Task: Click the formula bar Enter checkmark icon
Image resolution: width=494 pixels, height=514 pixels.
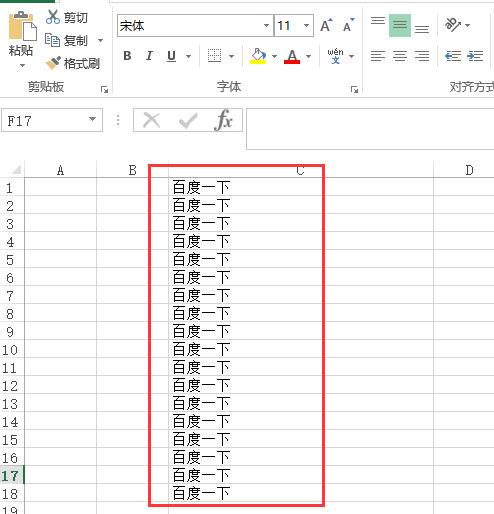Action: click(x=188, y=120)
